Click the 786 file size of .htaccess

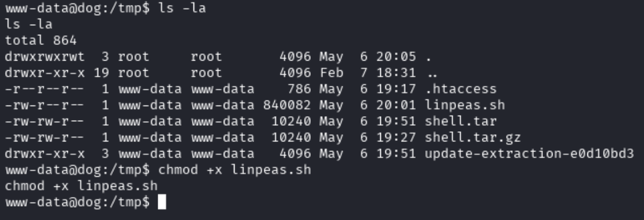pos(298,89)
